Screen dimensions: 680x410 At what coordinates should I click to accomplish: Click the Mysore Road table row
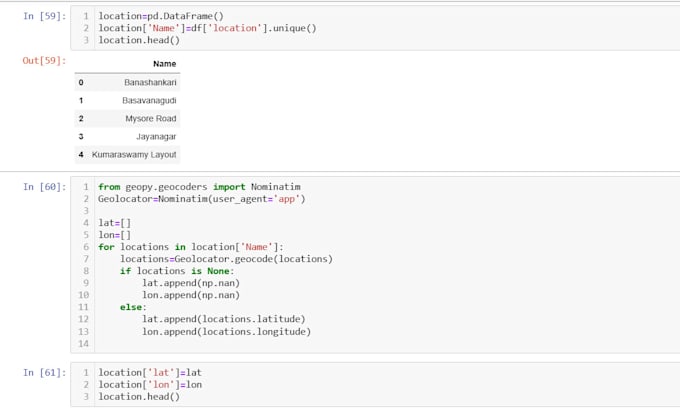128,118
